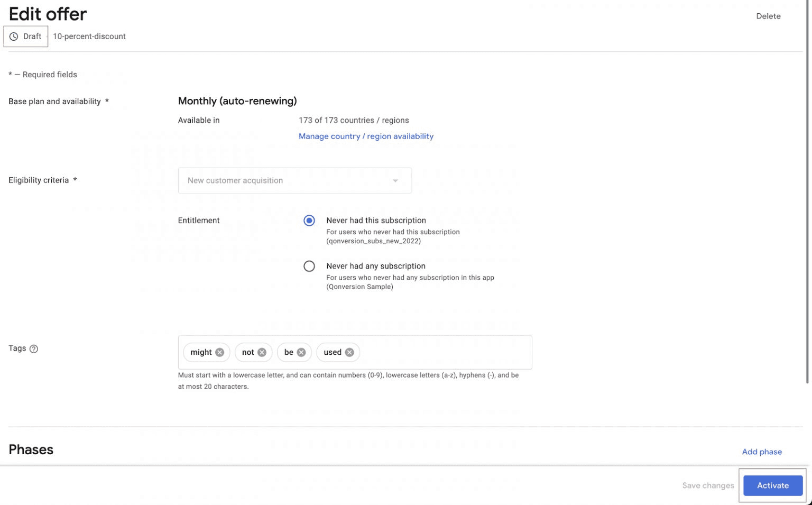
Task: Activate the offer
Action: [x=772, y=485]
